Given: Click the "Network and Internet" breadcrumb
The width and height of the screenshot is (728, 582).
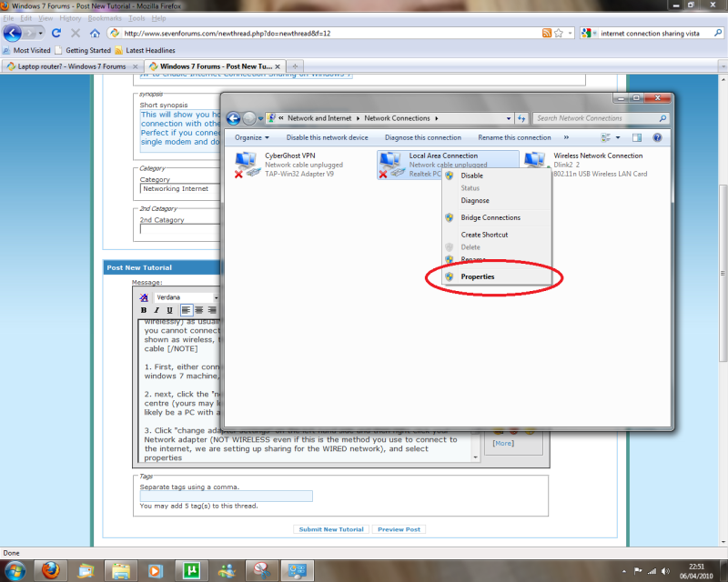Looking at the screenshot, I should [x=319, y=118].
